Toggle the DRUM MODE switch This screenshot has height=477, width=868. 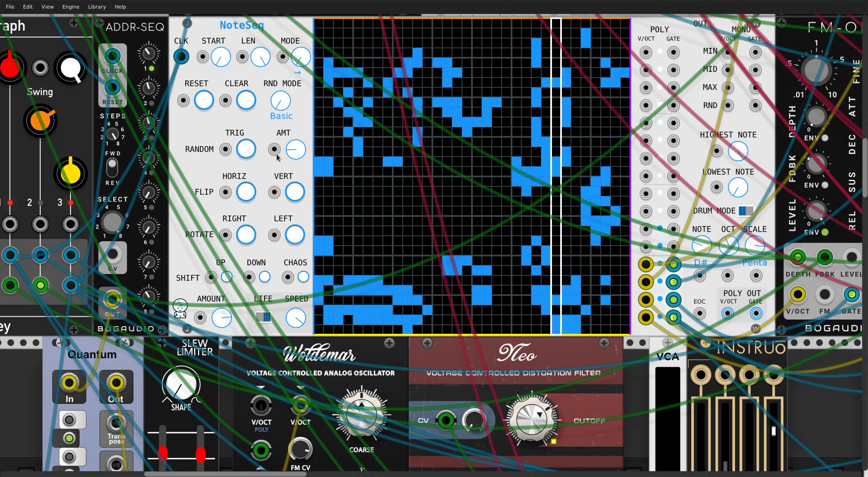(x=745, y=211)
